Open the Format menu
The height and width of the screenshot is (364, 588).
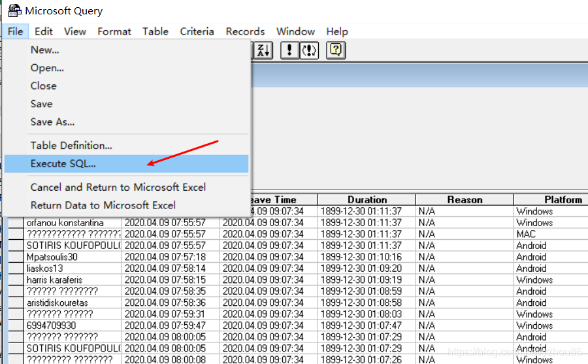pyautogui.click(x=114, y=31)
